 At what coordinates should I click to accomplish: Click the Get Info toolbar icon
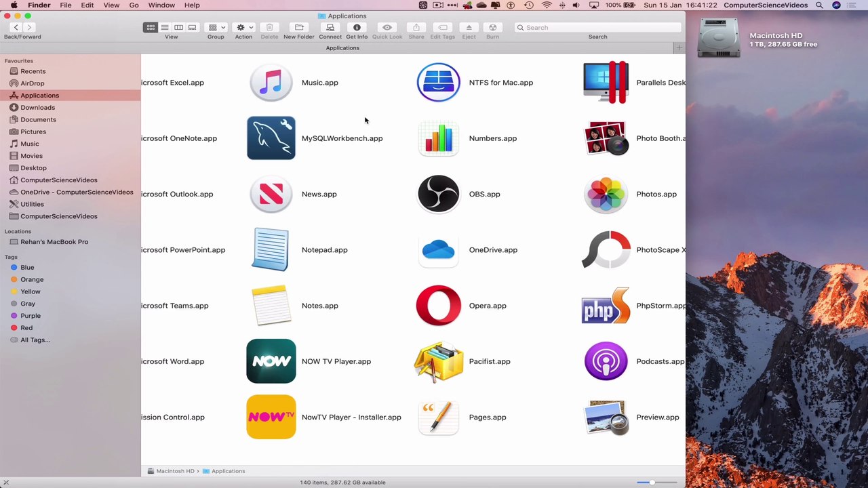coord(357,27)
